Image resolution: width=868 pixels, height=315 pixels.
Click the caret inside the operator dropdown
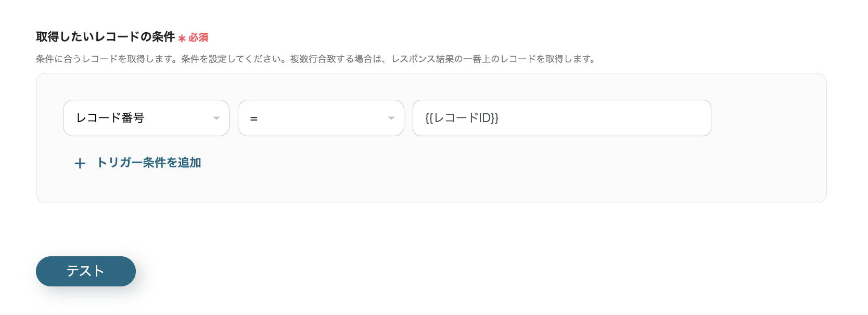[392, 118]
